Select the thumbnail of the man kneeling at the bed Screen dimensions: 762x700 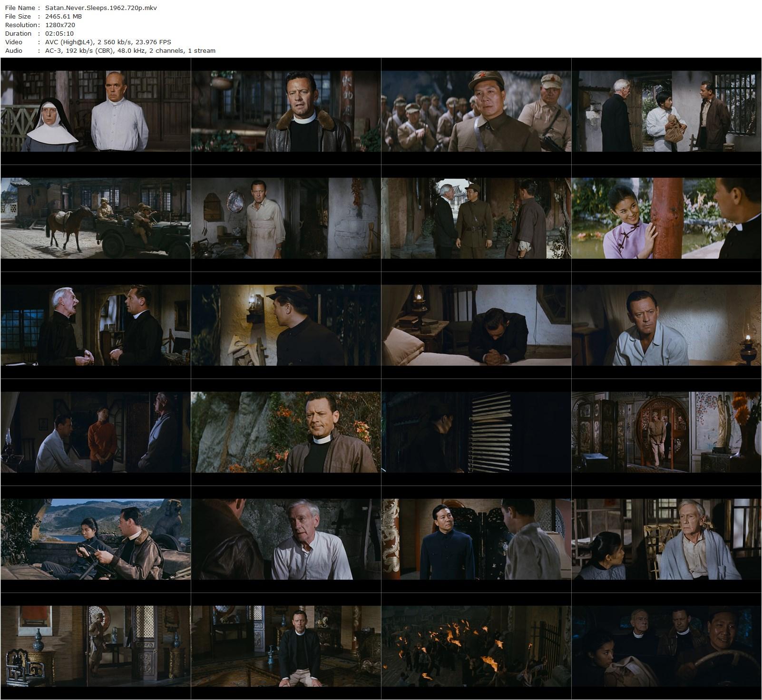click(476, 325)
